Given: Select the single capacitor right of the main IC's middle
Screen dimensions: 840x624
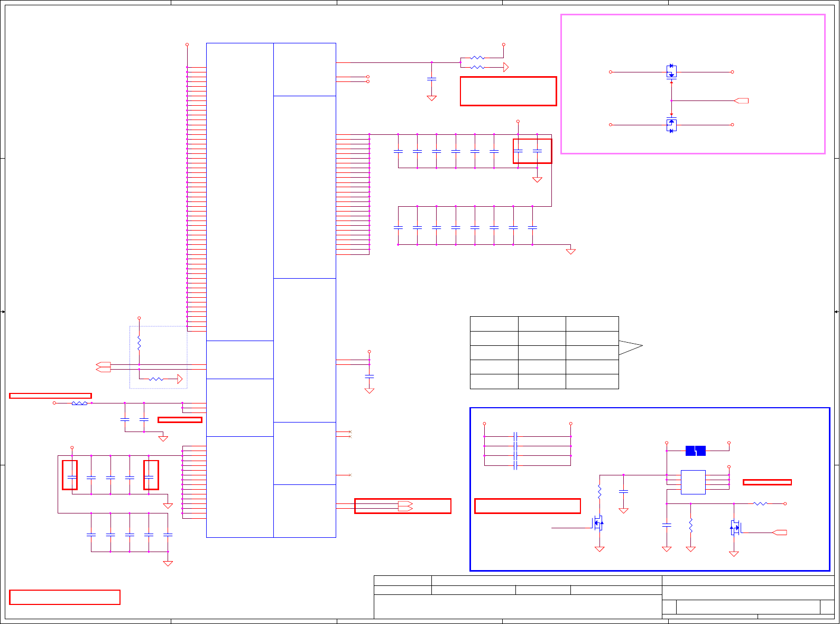Looking at the screenshot, I should [370, 376].
